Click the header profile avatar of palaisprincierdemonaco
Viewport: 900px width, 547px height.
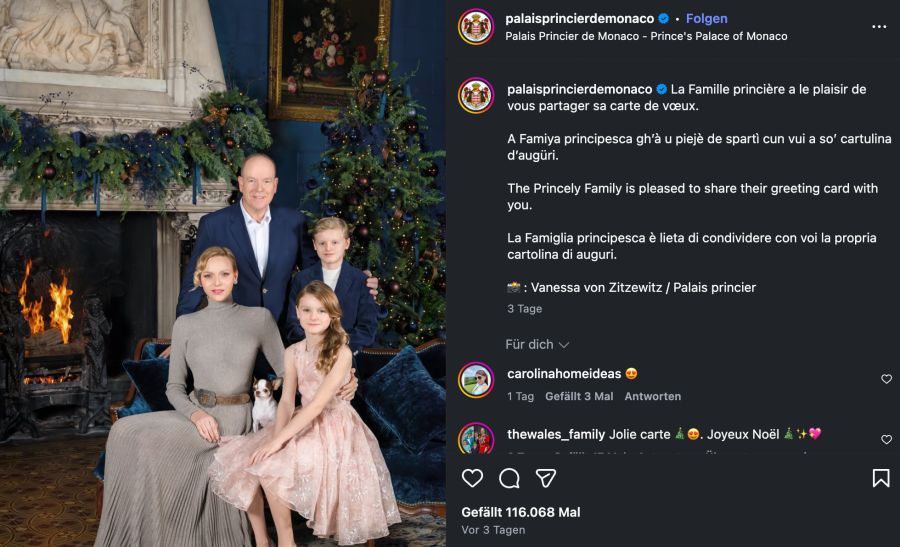pos(476,27)
